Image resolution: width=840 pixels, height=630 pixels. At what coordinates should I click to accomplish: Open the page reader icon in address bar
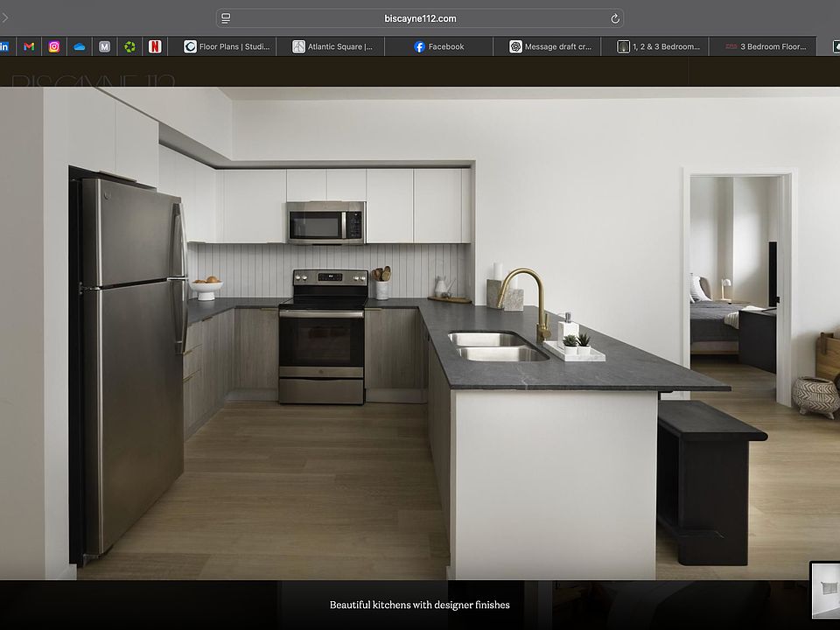point(226,18)
